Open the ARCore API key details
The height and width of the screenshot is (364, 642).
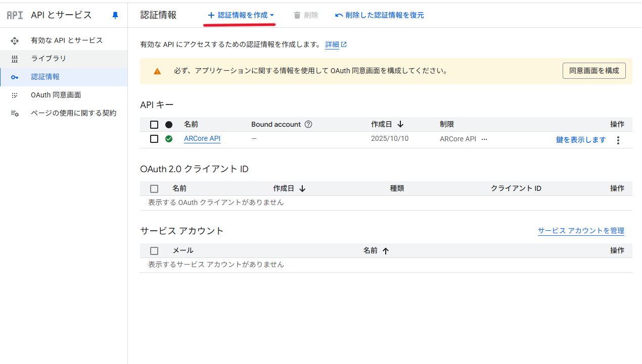[202, 138]
